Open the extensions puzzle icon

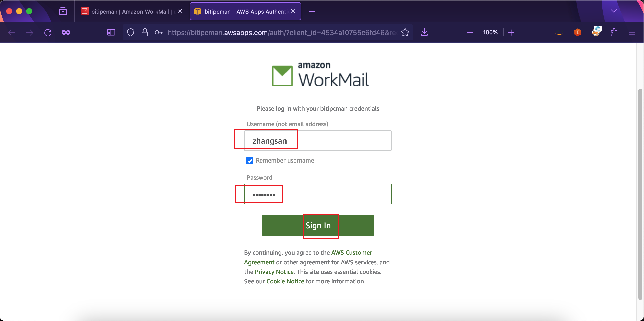coord(614,33)
